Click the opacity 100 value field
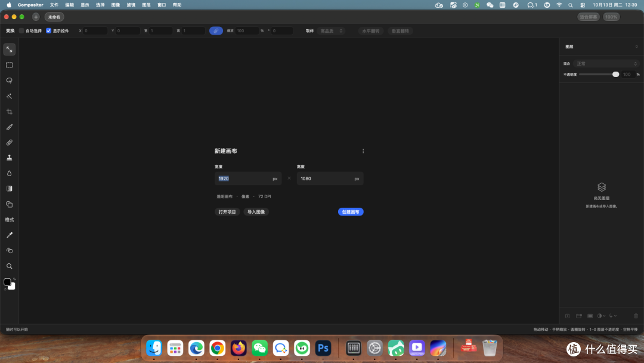 (628, 75)
